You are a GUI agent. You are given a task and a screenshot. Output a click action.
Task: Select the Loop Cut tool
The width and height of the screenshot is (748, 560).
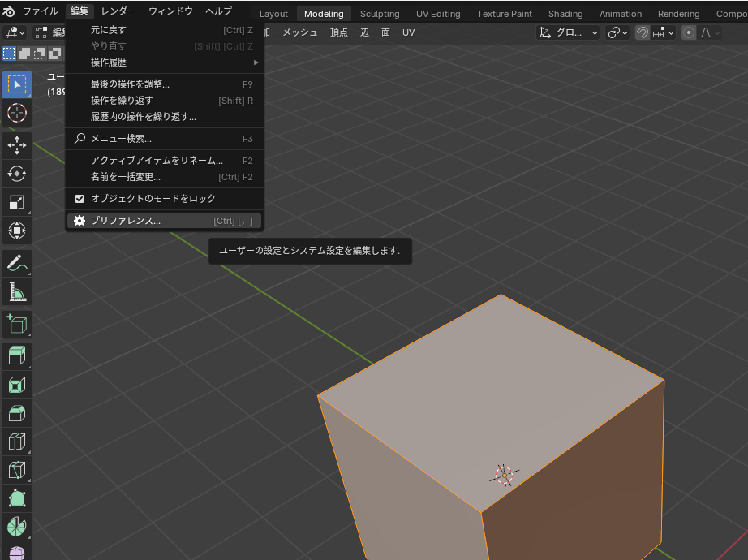tap(16, 441)
